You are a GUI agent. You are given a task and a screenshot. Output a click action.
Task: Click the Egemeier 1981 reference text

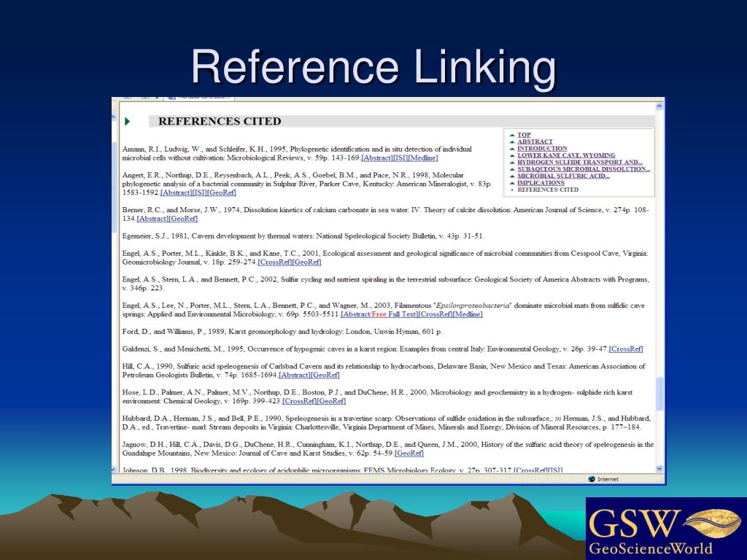(x=303, y=236)
